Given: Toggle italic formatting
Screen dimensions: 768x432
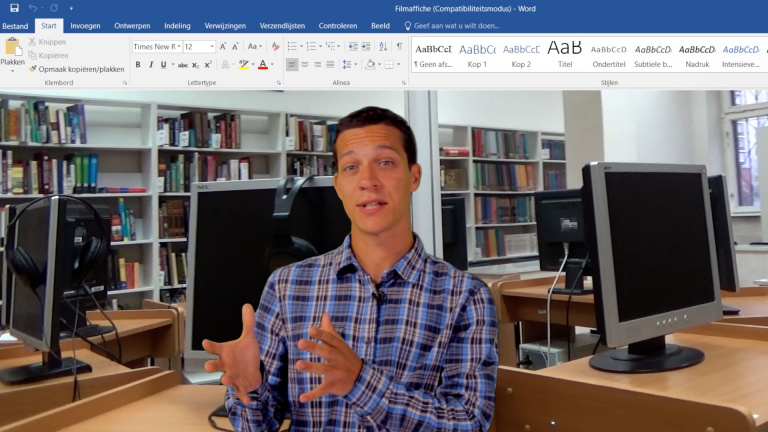Looking at the screenshot, I should tap(152, 64).
